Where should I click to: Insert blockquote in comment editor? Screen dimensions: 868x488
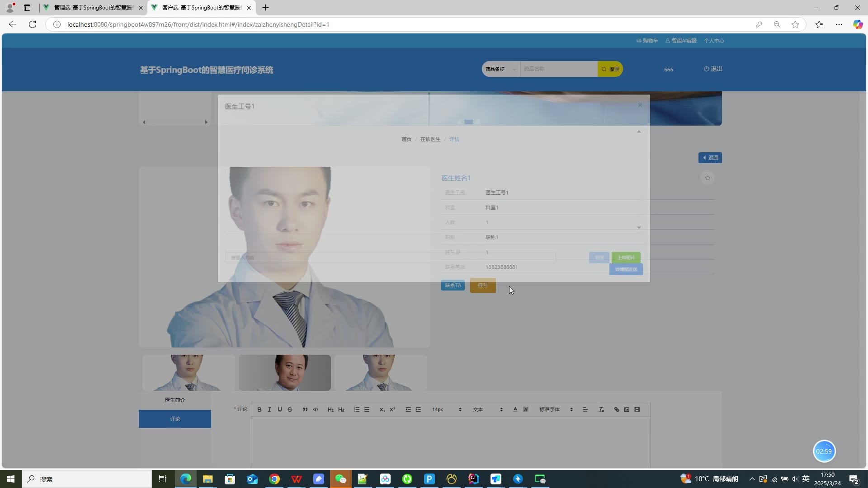coord(305,409)
